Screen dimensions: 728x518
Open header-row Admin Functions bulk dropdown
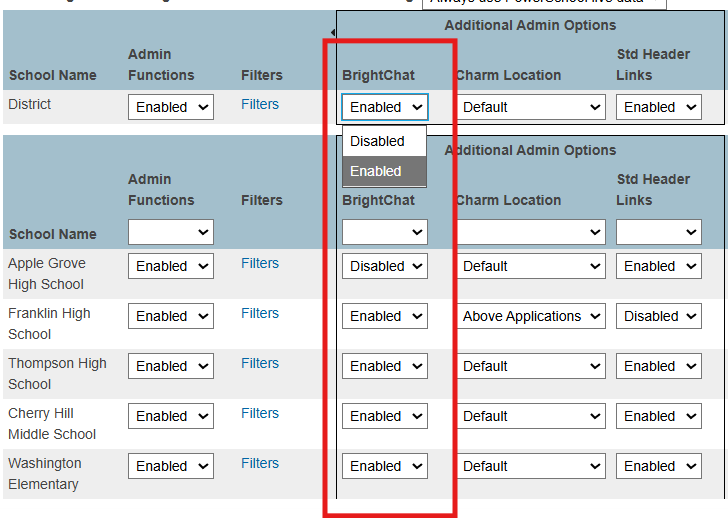(x=171, y=232)
